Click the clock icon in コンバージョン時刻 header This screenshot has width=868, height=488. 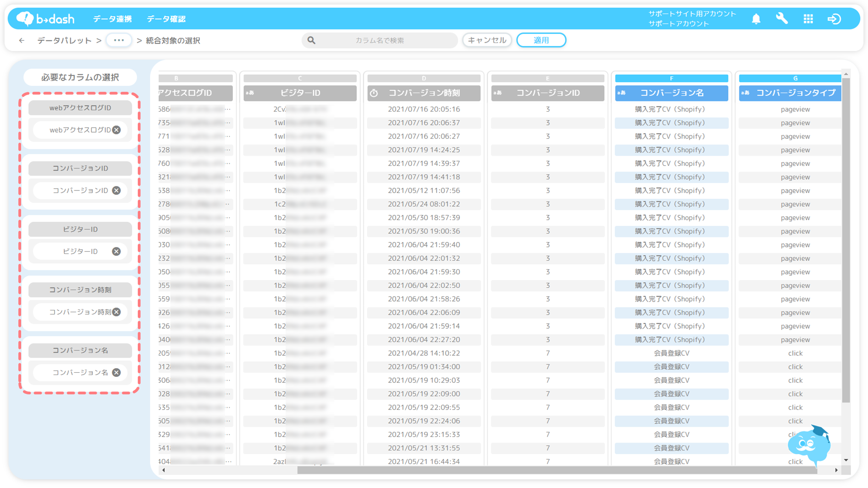pos(374,93)
